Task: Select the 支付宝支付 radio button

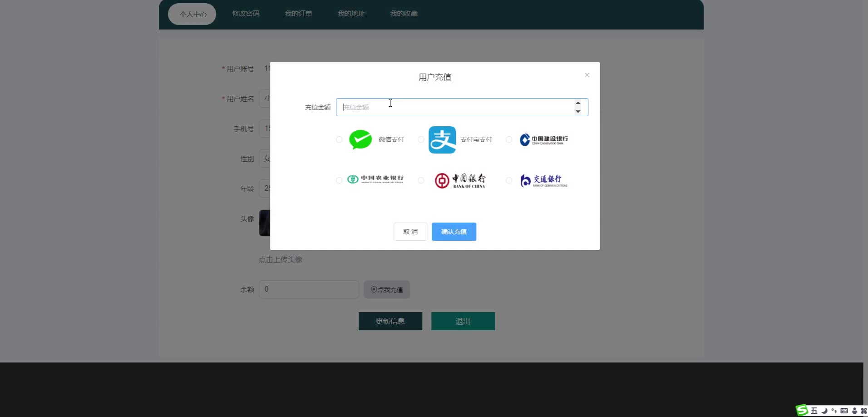Action: pos(421,139)
